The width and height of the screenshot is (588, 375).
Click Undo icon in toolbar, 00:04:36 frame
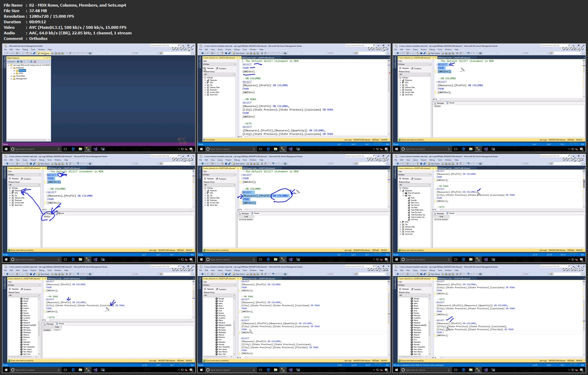pos(273,164)
